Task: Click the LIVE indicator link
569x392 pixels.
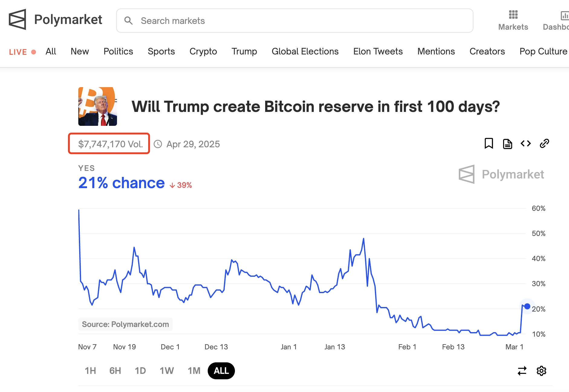Action: point(22,52)
